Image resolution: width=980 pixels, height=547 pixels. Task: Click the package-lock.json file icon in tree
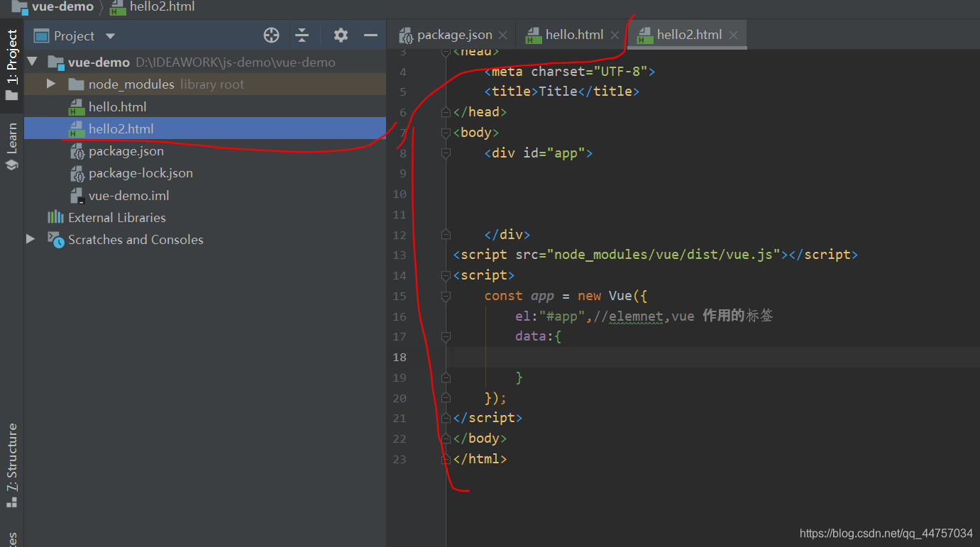pos(77,173)
